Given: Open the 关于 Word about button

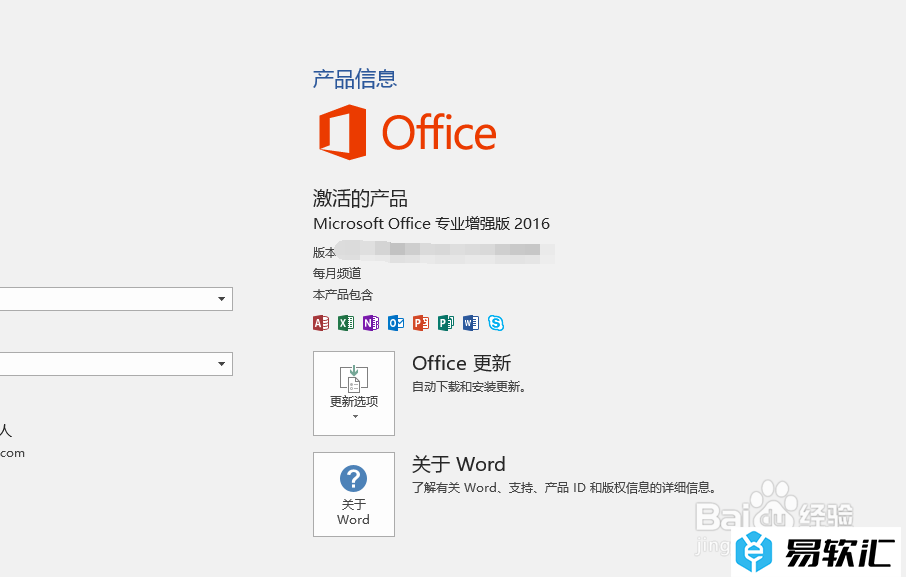Looking at the screenshot, I should (x=354, y=494).
